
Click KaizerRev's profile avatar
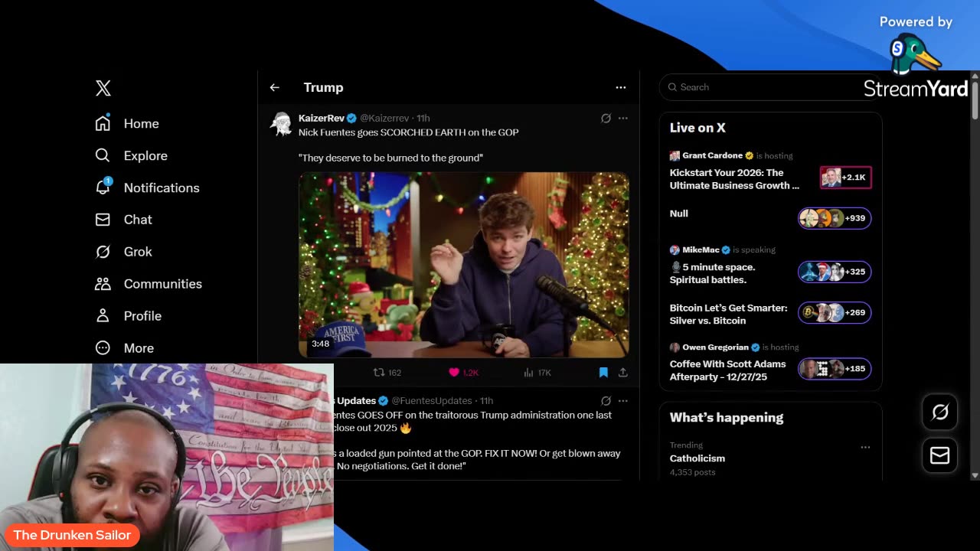[x=282, y=124]
